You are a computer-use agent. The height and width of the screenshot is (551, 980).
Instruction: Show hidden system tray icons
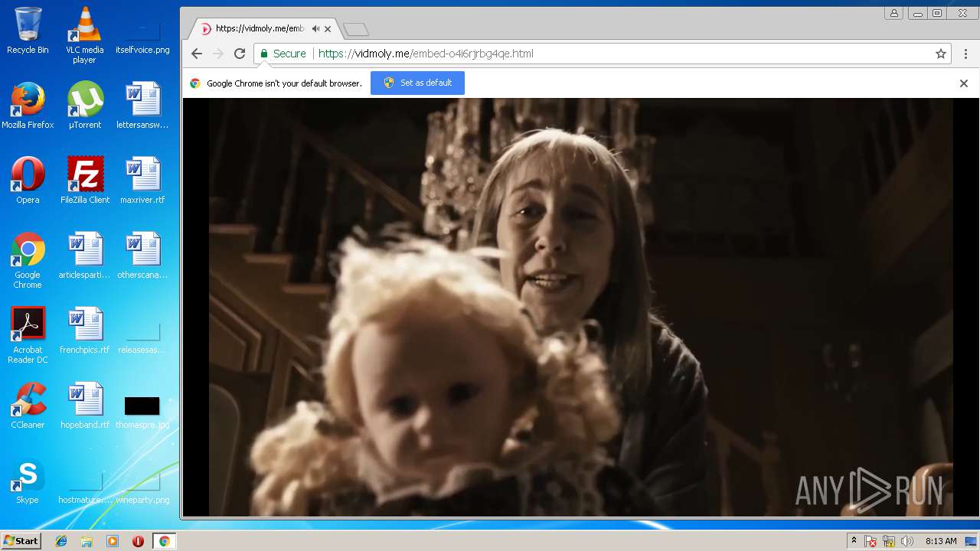point(854,541)
